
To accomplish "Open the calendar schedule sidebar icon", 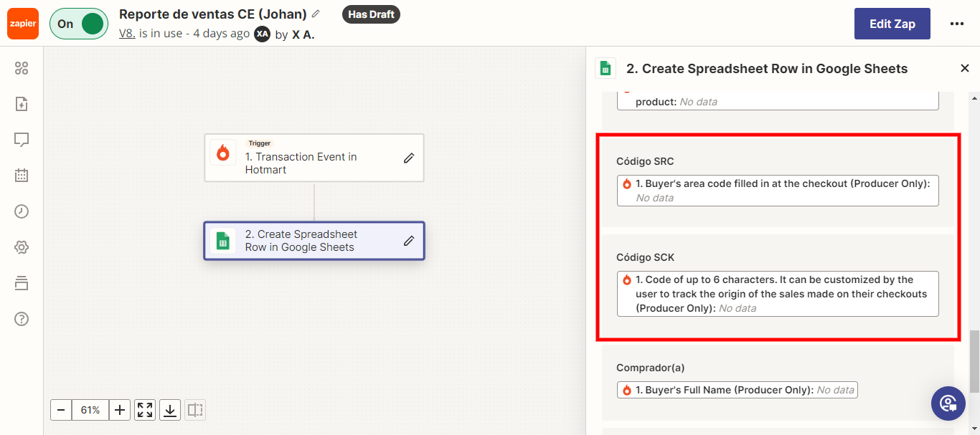I will [x=22, y=175].
